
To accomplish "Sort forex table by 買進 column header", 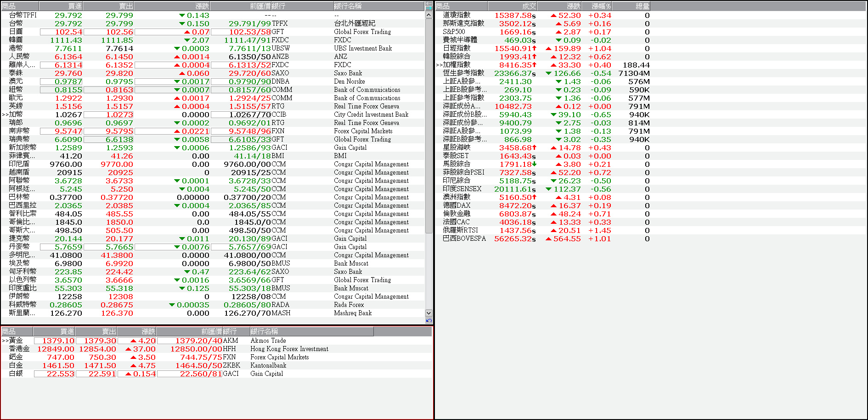I will click(x=61, y=6).
